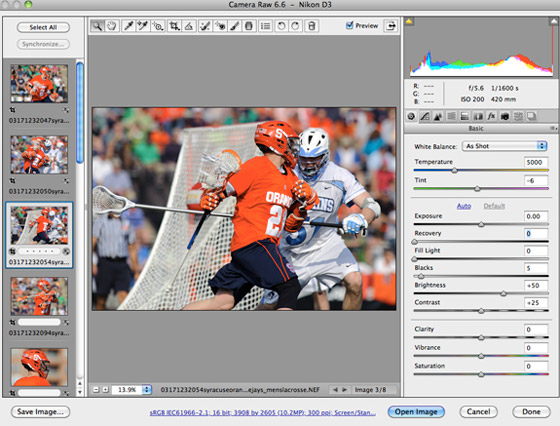Click the Exposure slider handle

(481, 225)
